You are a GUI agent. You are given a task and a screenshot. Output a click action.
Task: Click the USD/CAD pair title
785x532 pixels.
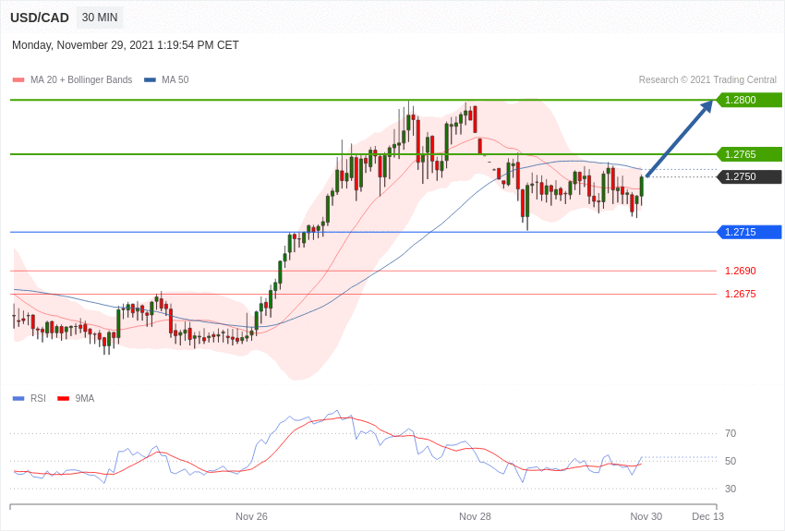(x=40, y=18)
